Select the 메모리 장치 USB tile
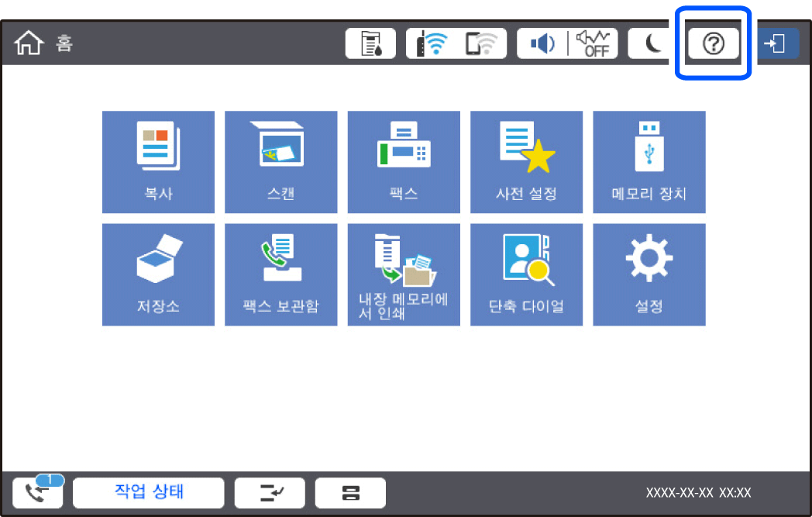 pyautogui.click(x=649, y=161)
